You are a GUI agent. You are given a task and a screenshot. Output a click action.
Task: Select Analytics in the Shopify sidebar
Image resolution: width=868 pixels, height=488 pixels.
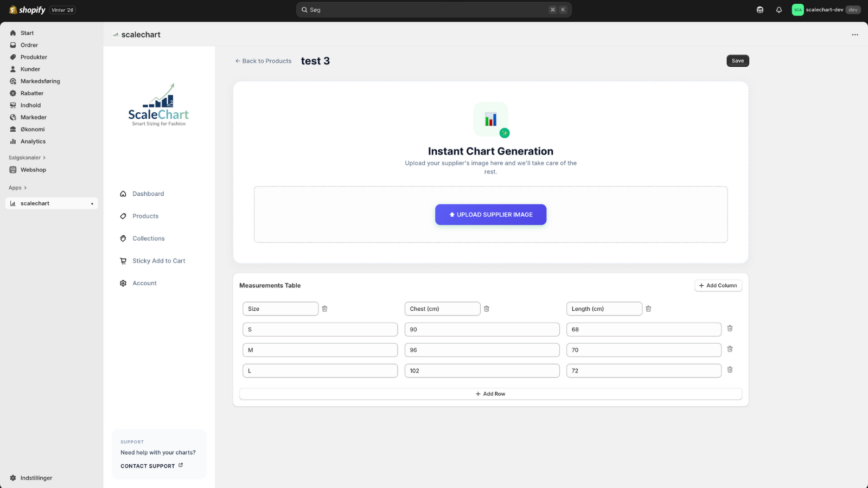coord(33,141)
